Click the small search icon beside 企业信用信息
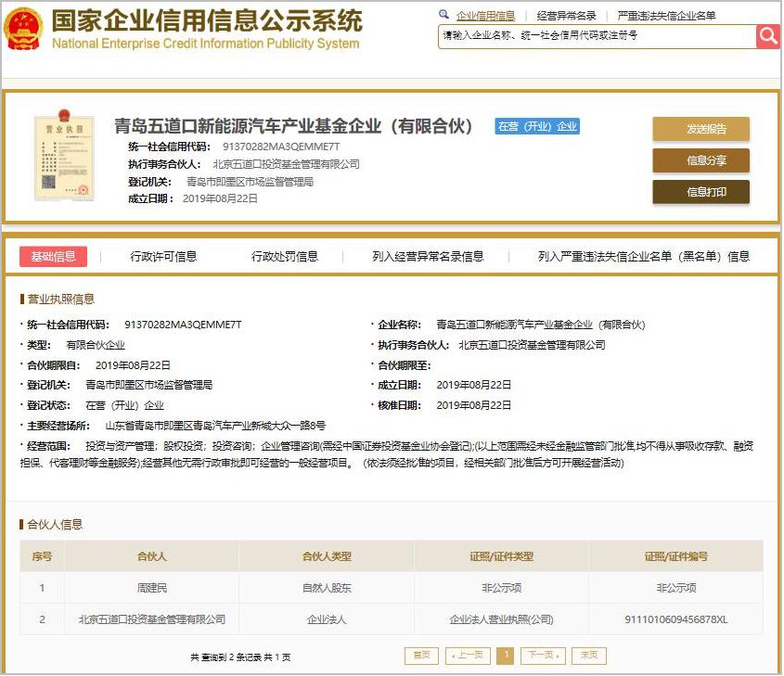 point(444,15)
